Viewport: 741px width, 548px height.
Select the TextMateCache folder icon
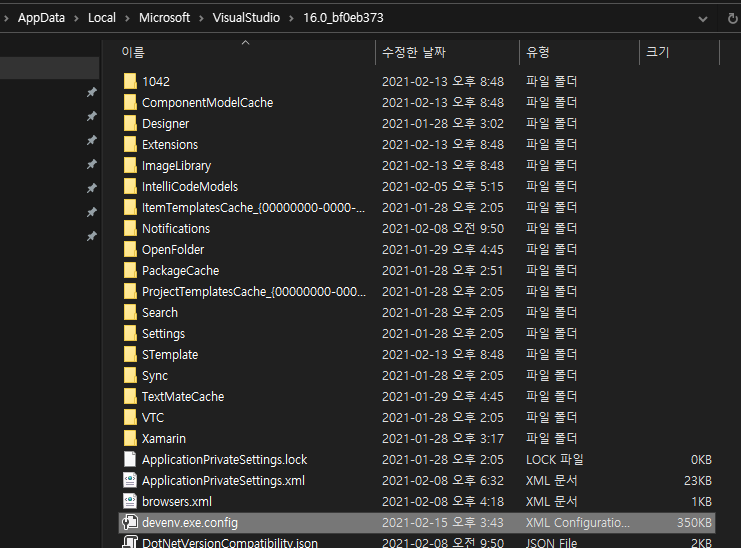130,396
